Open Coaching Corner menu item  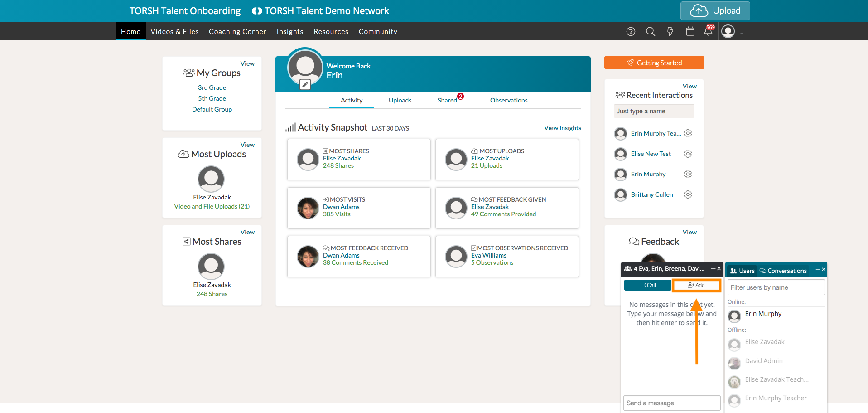(x=237, y=32)
